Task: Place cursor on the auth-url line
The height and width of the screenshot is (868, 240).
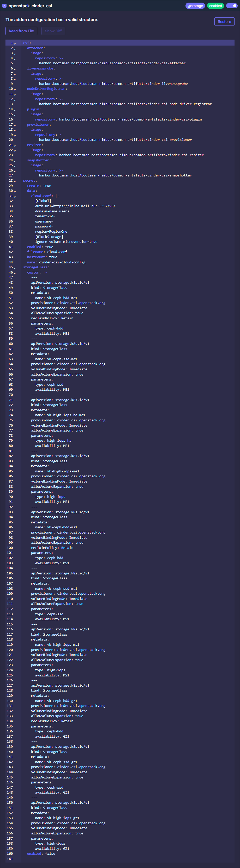Action: (75, 206)
